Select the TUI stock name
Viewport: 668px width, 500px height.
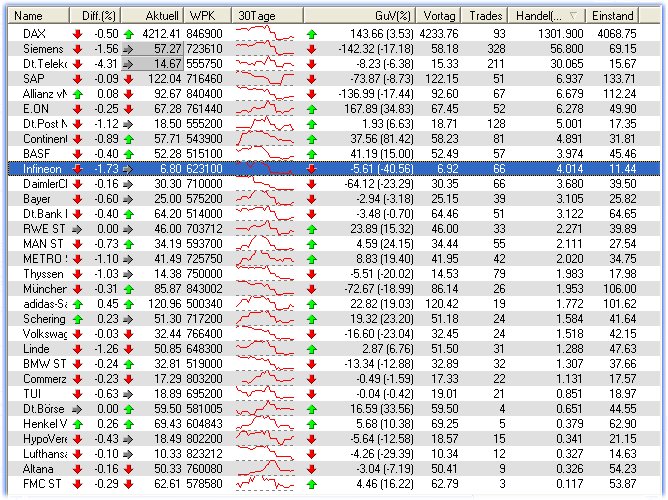(x=32, y=394)
